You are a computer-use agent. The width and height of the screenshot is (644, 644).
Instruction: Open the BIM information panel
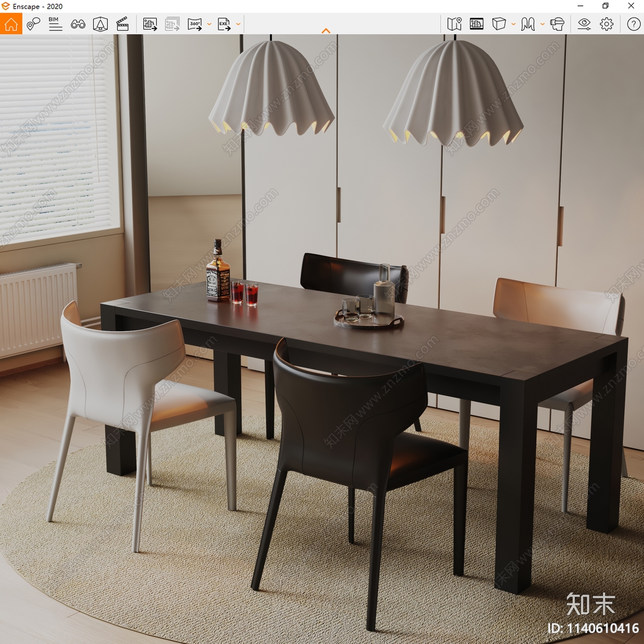[55, 24]
